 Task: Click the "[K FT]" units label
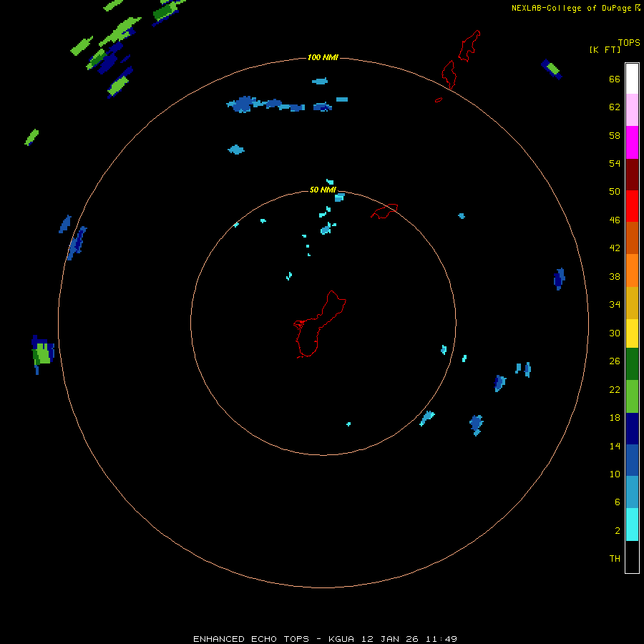605,49
